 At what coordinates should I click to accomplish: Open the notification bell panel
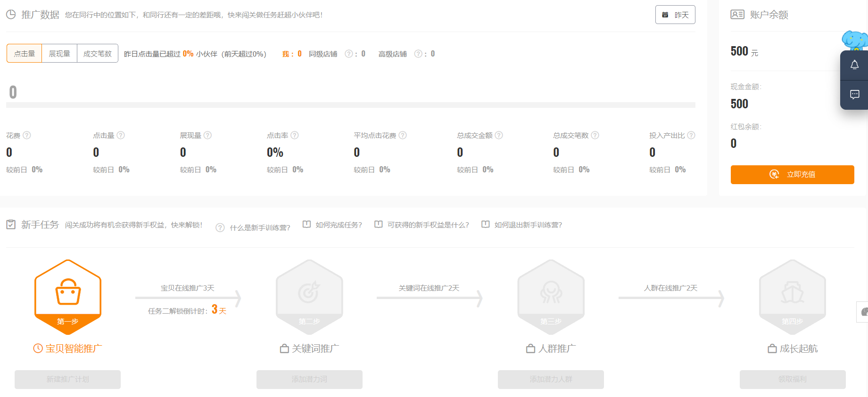coord(854,65)
